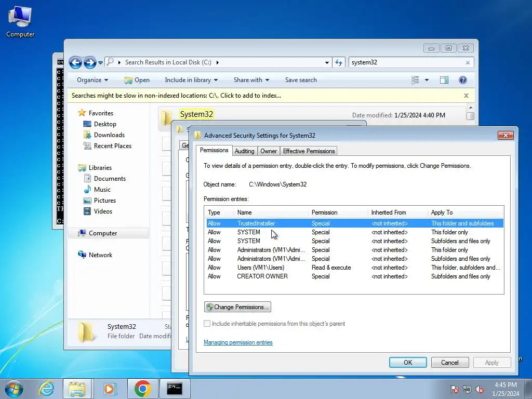Click the muted volume tray icon
The width and height of the screenshot is (532, 399).
pyautogui.click(x=480, y=389)
